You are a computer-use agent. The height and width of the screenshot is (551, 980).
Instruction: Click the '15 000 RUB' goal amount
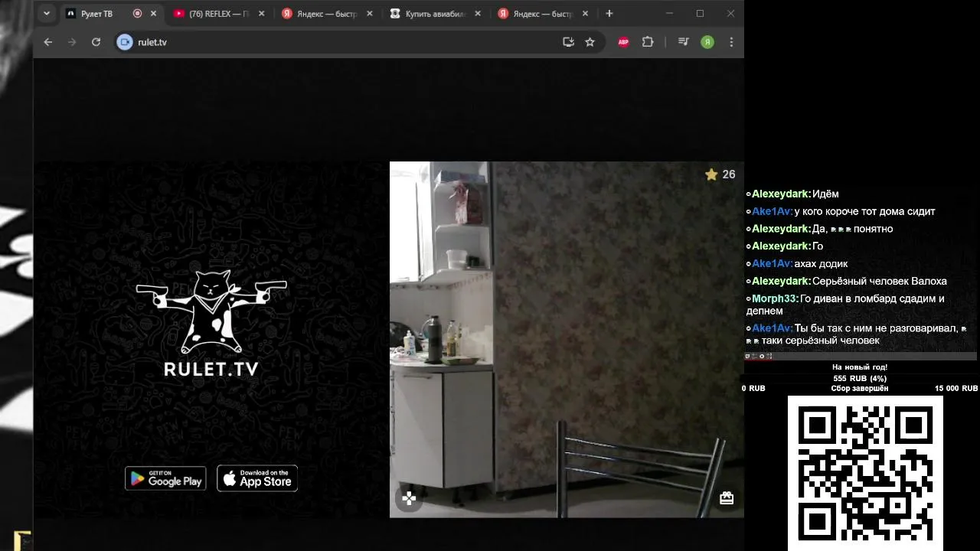click(955, 389)
